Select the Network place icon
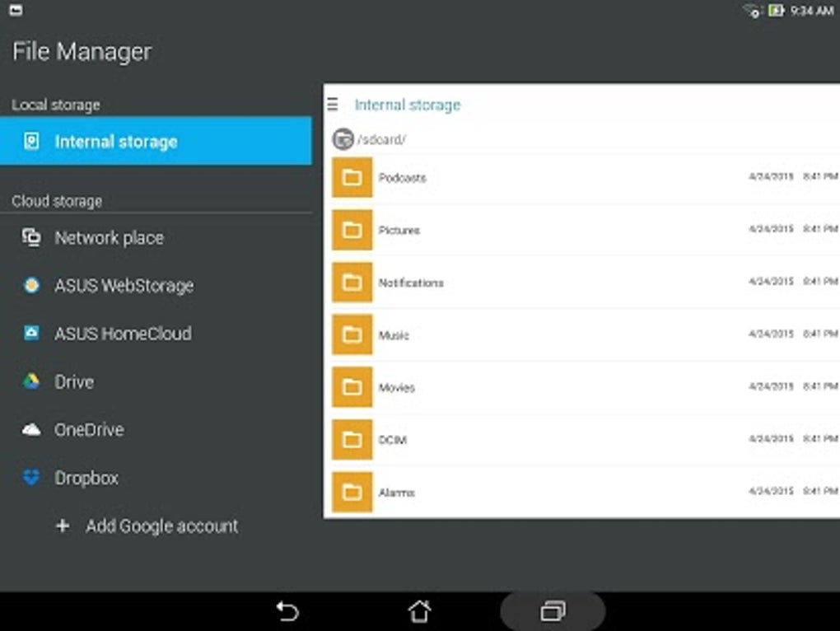This screenshot has height=631, width=840. point(31,238)
